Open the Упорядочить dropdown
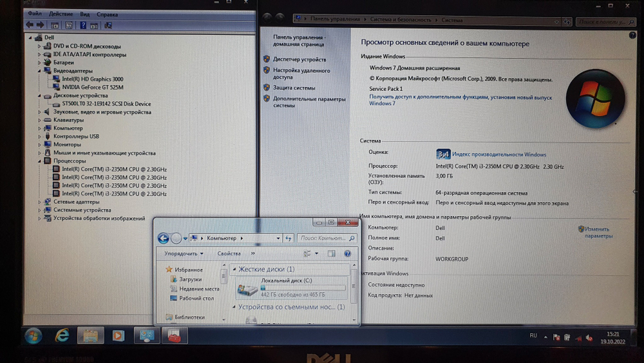Screen dimensions: 644x363 point(184,253)
